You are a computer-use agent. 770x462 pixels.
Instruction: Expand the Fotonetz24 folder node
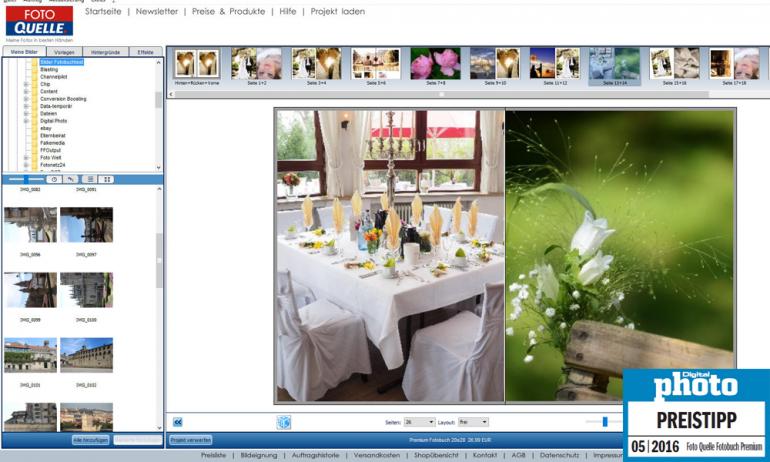tap(26, 165)
